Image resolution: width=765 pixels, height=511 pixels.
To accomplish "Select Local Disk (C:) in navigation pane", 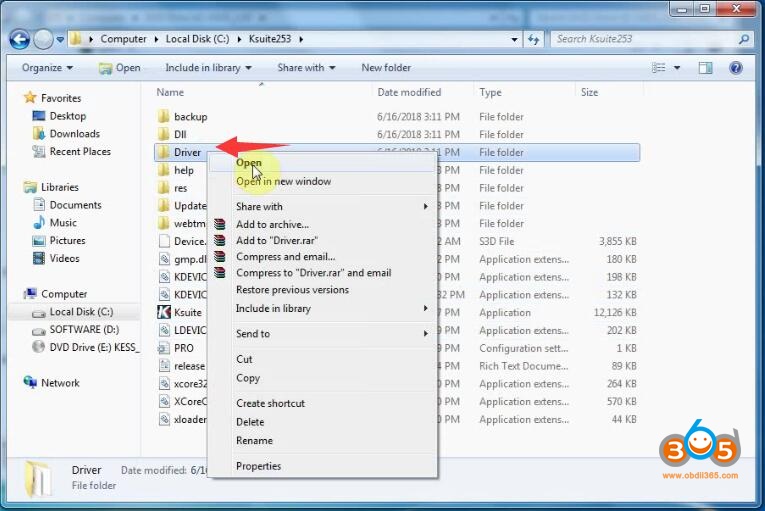I will pyautogui.click(x=81, y=312).
